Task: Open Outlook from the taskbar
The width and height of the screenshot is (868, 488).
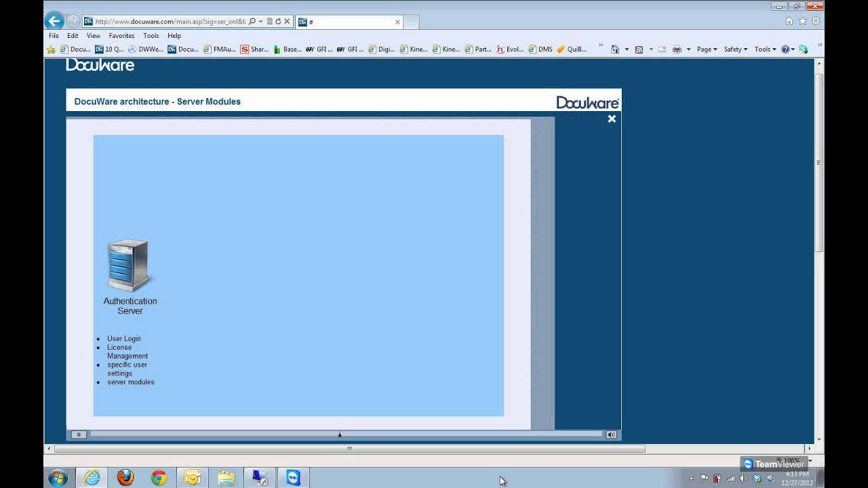Action: coord(192,478)
